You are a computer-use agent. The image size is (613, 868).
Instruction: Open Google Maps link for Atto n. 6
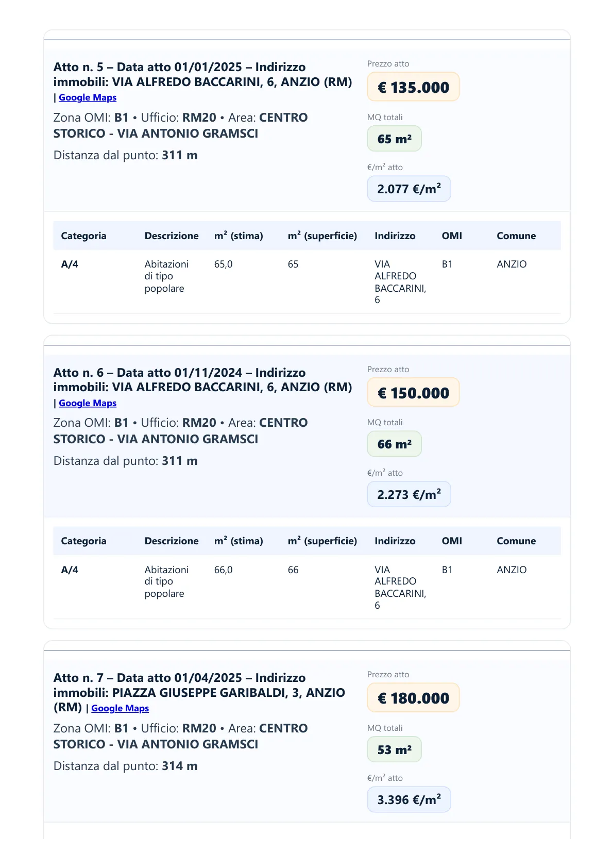[x=88, y=403]
